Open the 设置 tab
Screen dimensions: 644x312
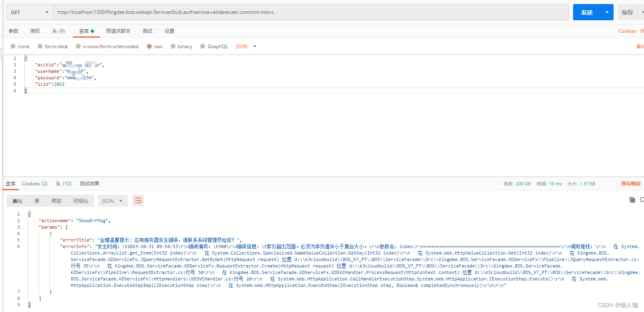point(169,31)
